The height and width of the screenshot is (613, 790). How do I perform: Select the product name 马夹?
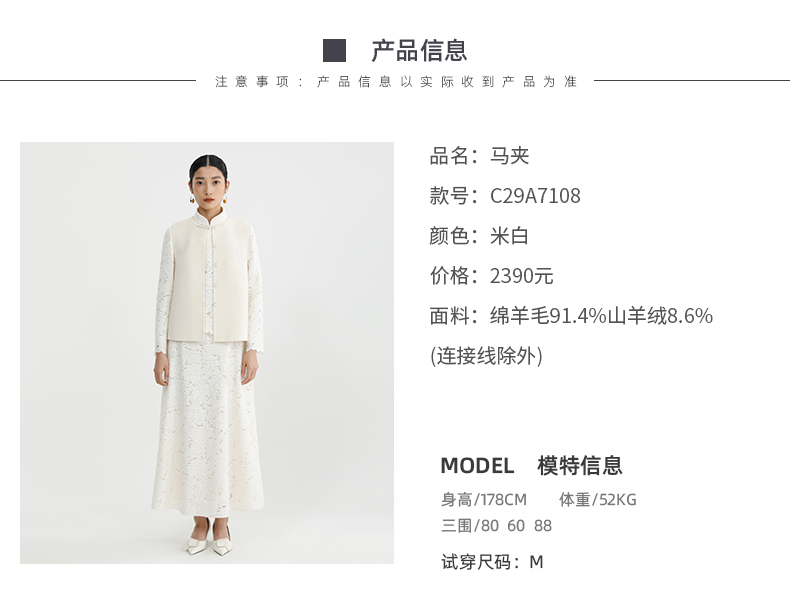click(x=509, y=156)
